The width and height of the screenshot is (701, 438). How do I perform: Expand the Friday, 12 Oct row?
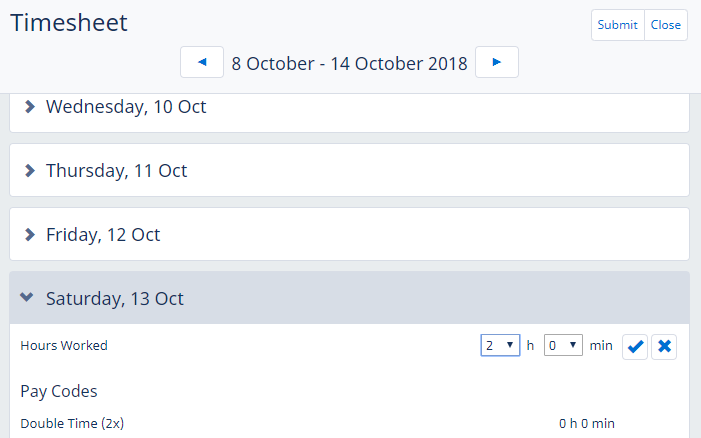(104, 234)
